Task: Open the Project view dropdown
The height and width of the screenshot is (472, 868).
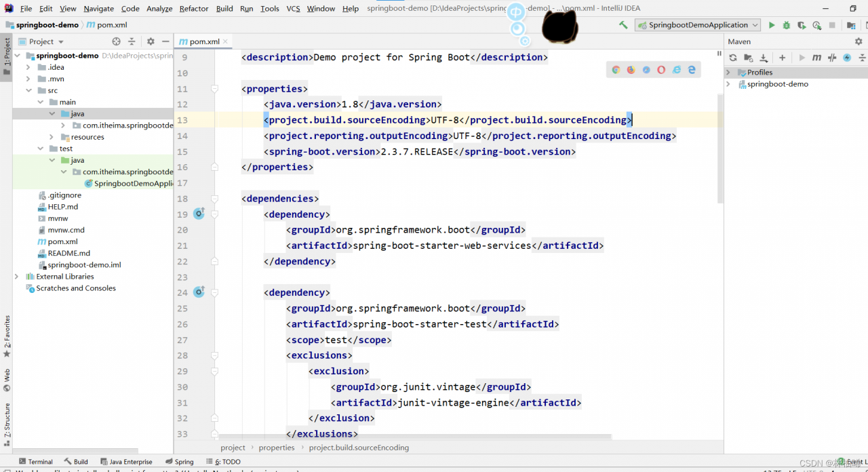Action: [x=41, y=41]
